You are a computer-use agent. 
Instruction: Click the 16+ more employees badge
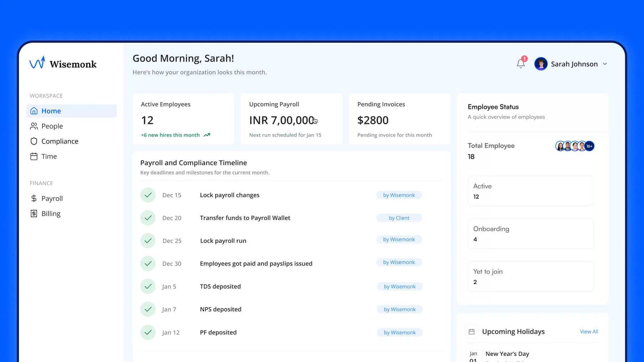pyautogui.click(x=590, y=146)
